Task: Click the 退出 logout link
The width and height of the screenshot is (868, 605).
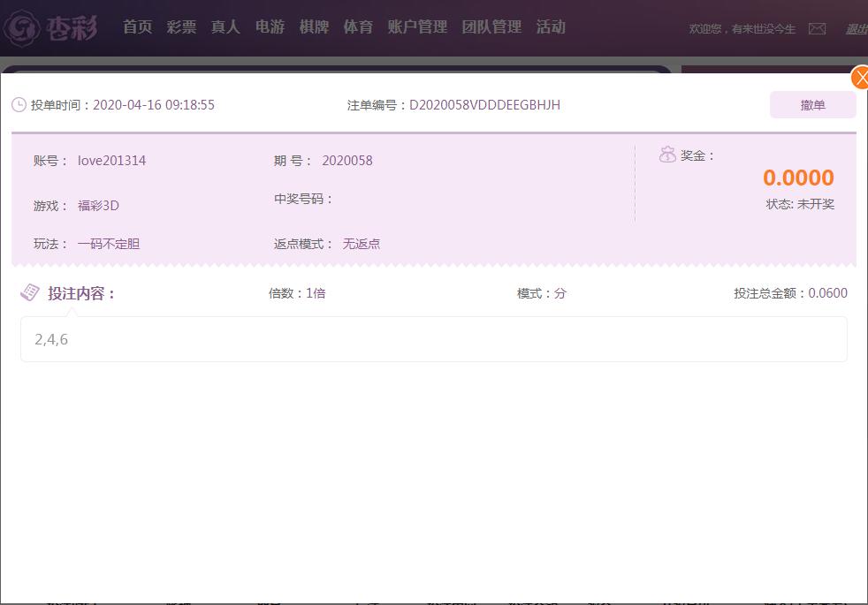Action: click(x=857, y=29)
